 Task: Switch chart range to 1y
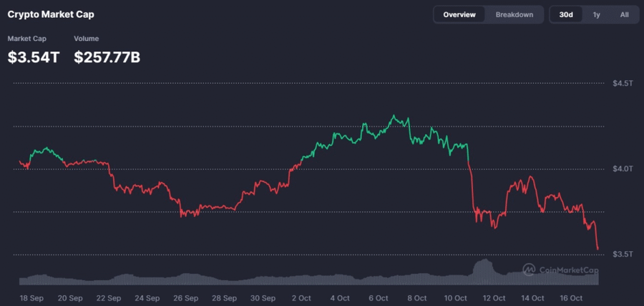(x=596, y=14)
